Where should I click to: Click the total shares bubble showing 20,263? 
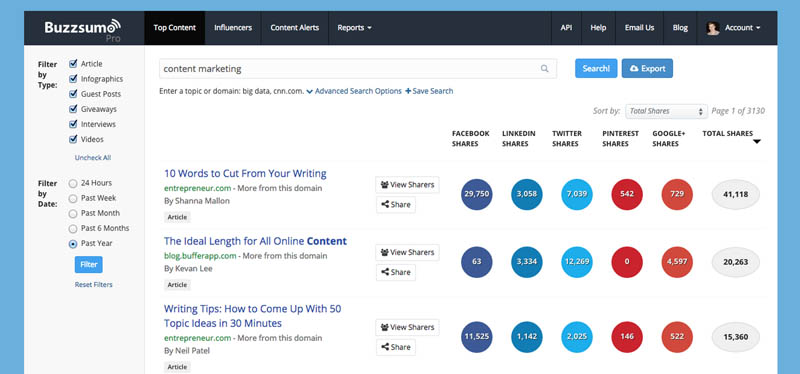736,262
